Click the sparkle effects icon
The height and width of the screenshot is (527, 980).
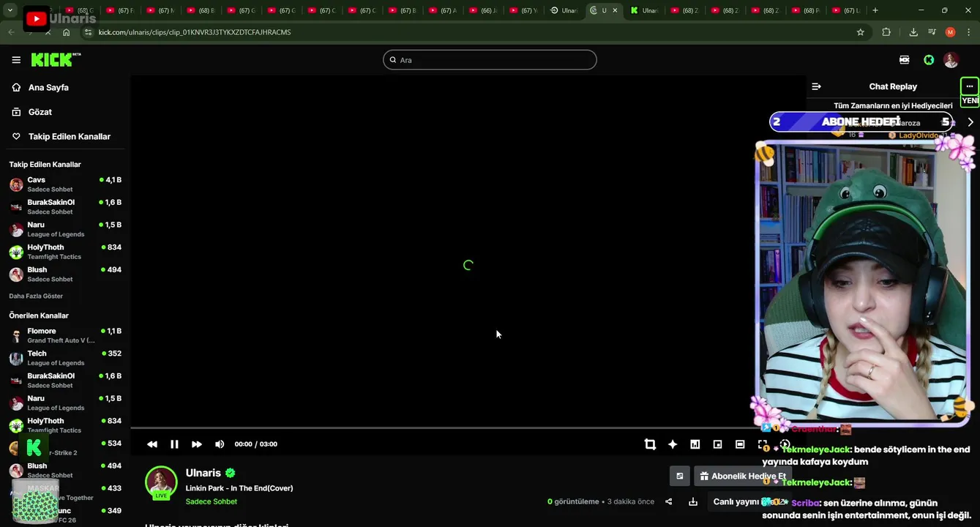click(673, 444)
